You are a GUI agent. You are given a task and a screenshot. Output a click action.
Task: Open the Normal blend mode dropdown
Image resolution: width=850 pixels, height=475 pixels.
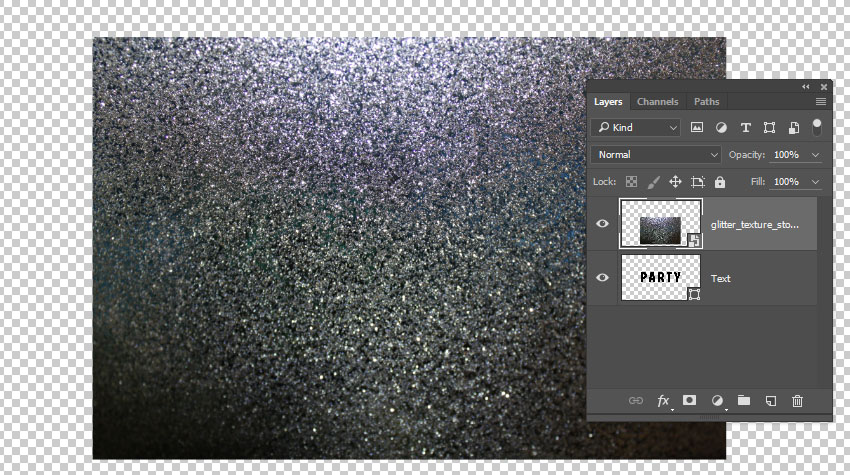656,155
